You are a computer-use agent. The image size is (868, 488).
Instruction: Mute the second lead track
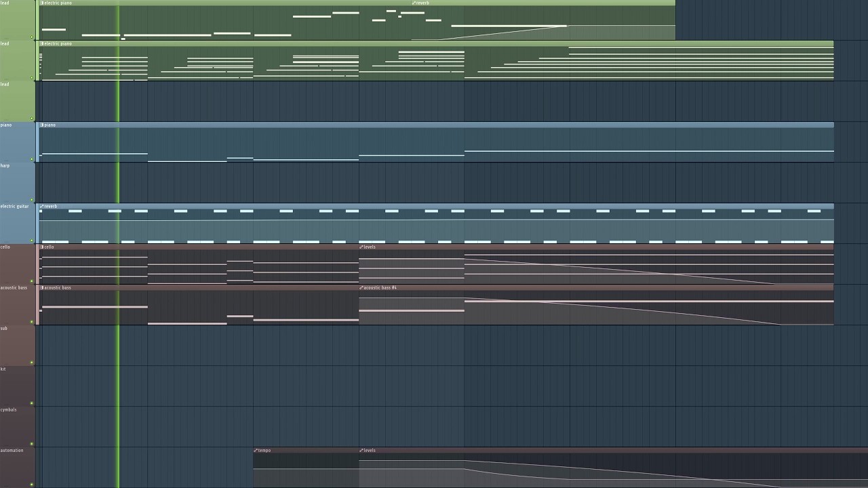coord(32,78)
